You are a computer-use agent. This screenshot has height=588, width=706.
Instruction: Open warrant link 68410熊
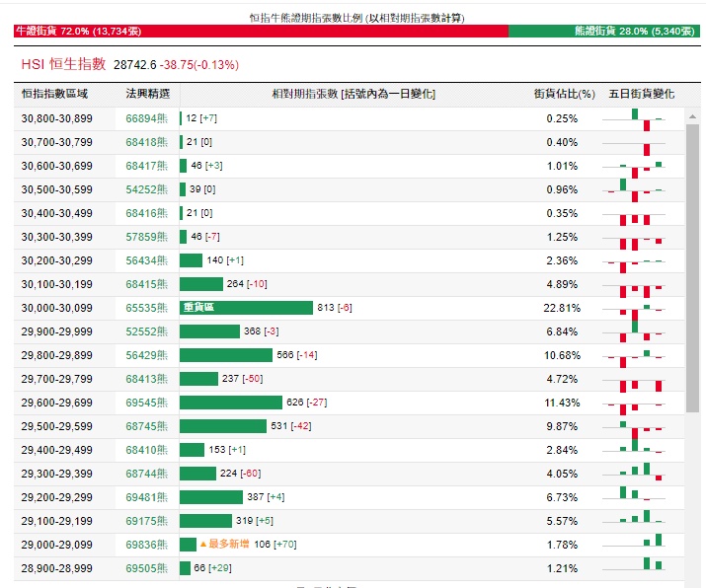click(147, 450)
